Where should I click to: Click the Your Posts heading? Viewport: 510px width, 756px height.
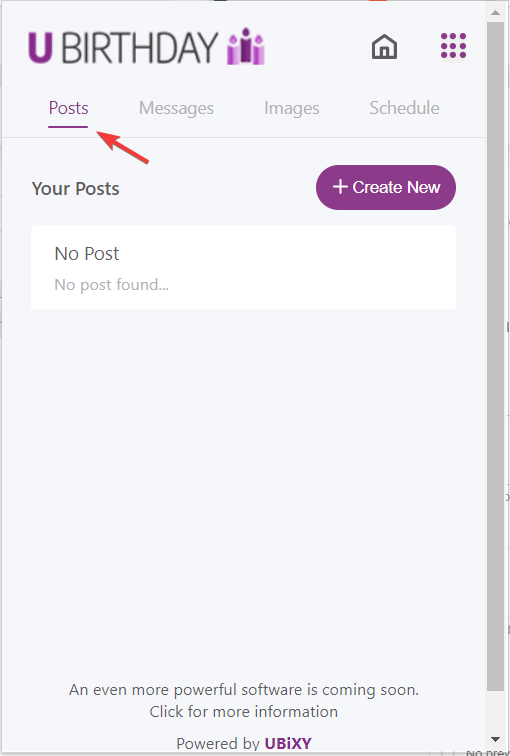(x=76, y=189)
